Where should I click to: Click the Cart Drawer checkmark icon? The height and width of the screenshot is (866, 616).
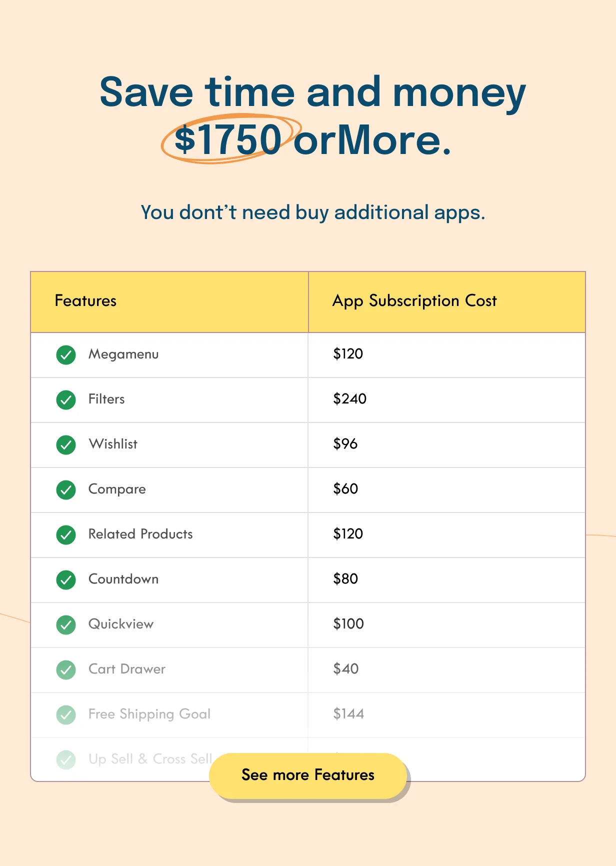coord(66,670)
